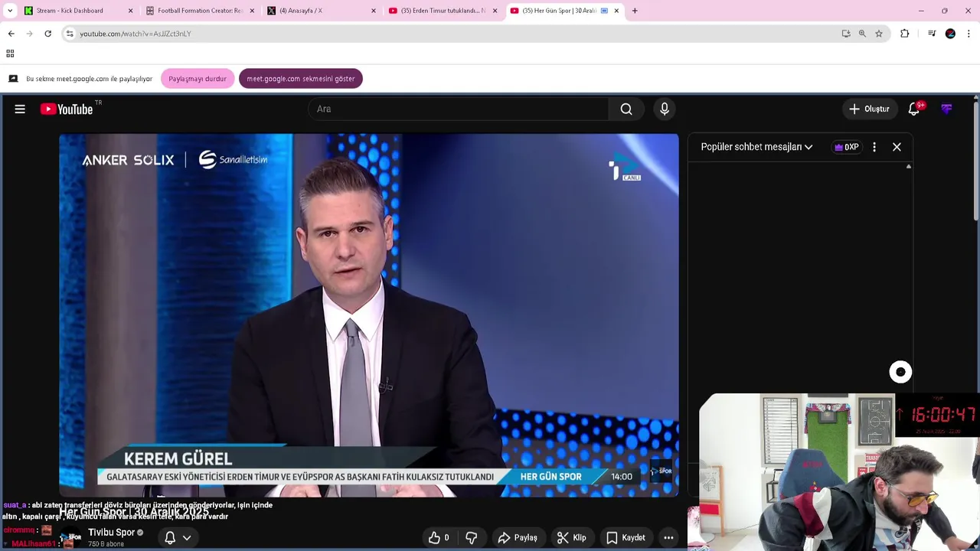The height and width of the screenshot is (551, 980).
Task: Open media control icon in toolbar
Action: pyautogui.click(x=932, y=34)
